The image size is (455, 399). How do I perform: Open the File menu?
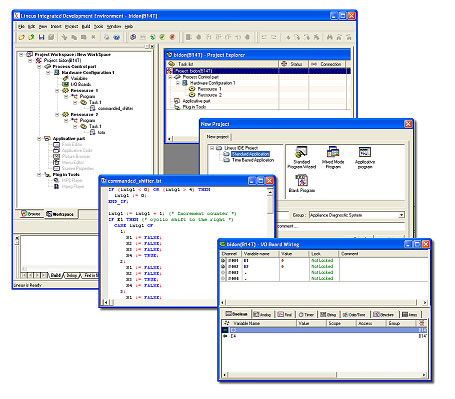(x=21, y=26)
